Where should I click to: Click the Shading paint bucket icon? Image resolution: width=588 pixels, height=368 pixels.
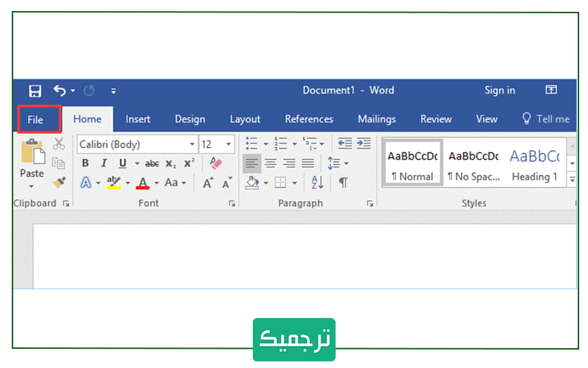[252, 183]
